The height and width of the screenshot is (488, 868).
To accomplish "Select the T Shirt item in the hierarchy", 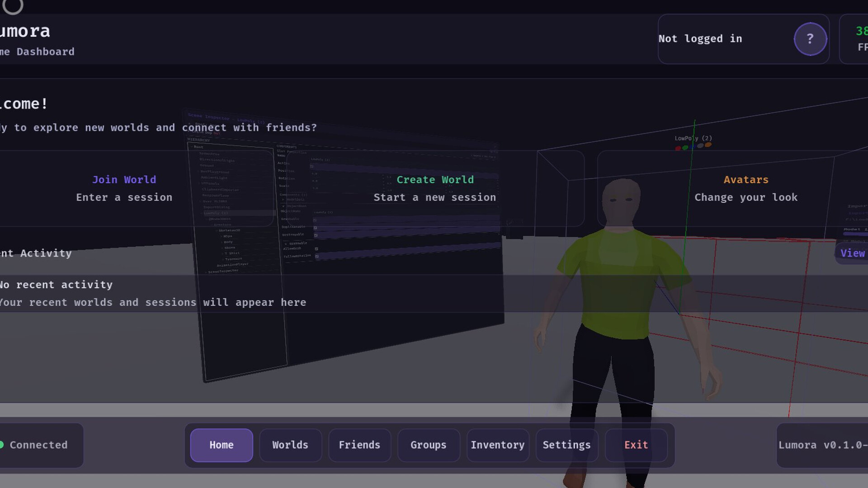I will (232, 253).
